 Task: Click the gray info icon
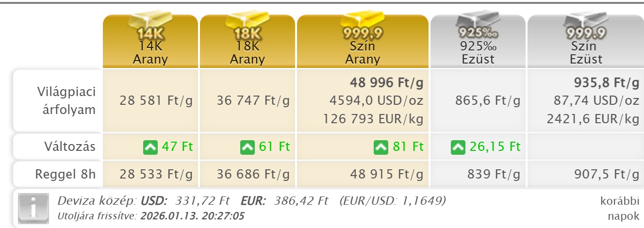click(x=33, y=208)
